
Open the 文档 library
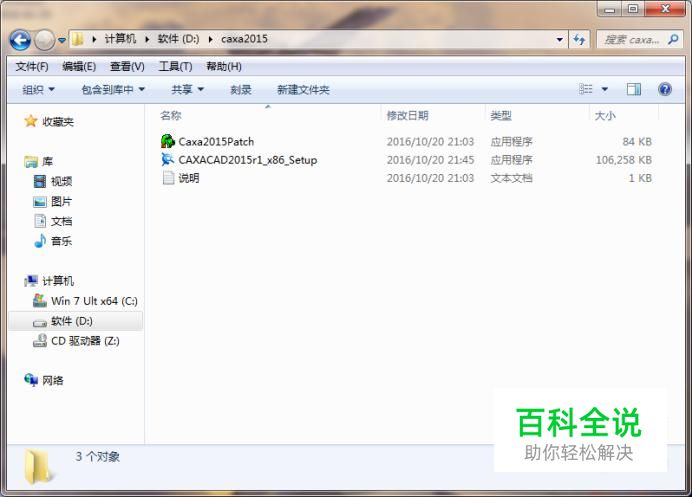61,222
